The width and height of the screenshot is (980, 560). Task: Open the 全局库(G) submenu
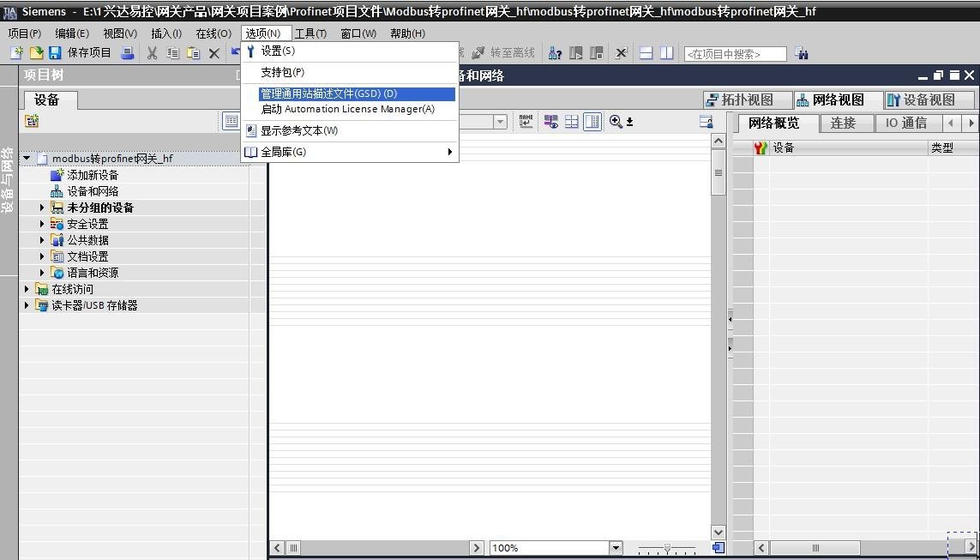[350, 152]
